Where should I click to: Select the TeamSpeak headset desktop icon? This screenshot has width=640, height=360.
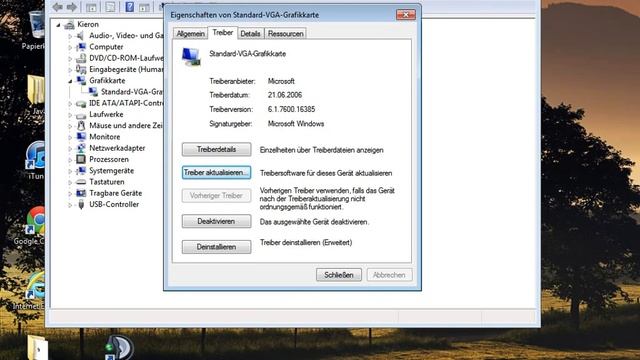(x=119, y=348)
